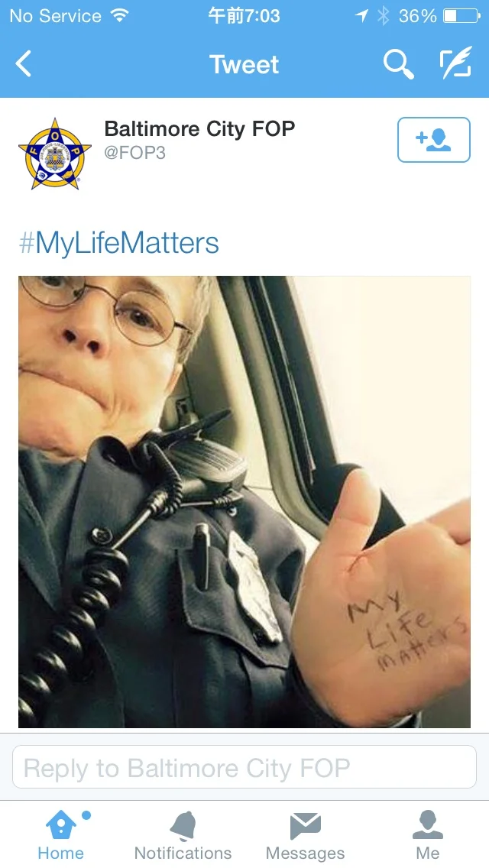Tap the Me profile silhouette icon
The image size is (489, 868).
428,824
